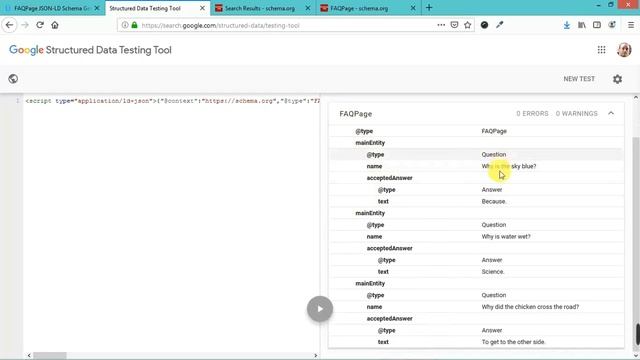Select the "Why is the sky blue?" value
640x360 pixels.
tap(509, 166)
